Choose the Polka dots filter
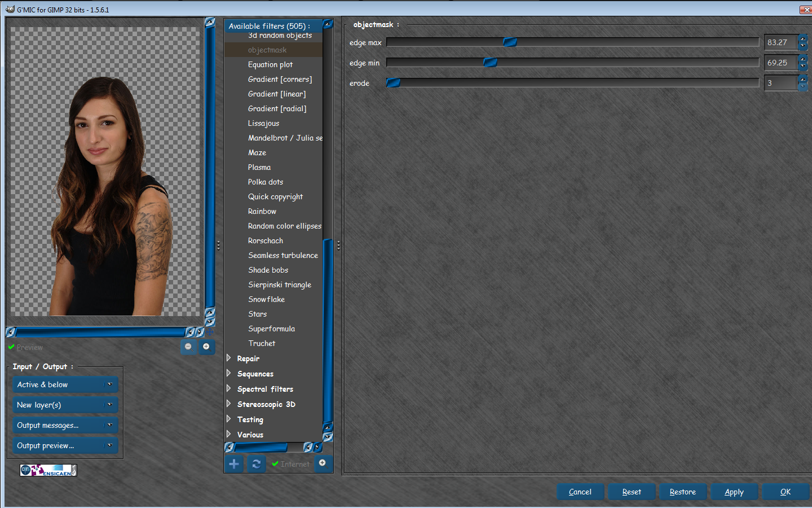The height and width of the screenshot is (508, 812). click(266, 182)
